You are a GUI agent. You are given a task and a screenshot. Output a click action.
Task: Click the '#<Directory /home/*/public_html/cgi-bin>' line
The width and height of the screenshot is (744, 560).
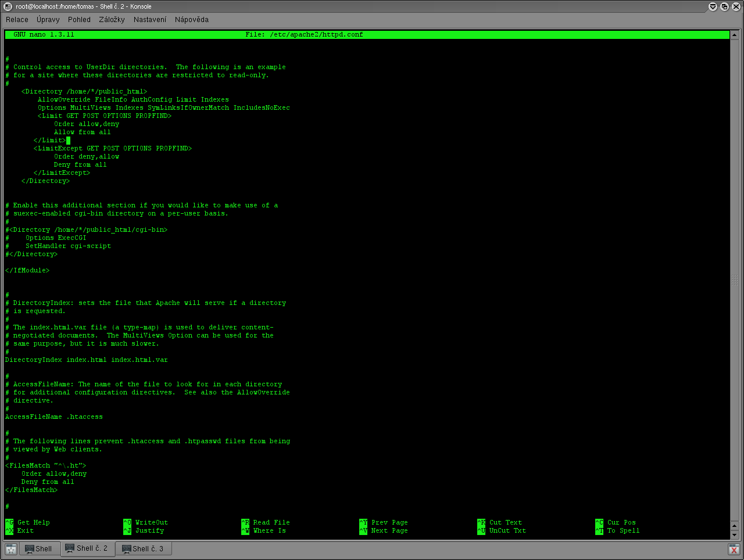point(86,230)
